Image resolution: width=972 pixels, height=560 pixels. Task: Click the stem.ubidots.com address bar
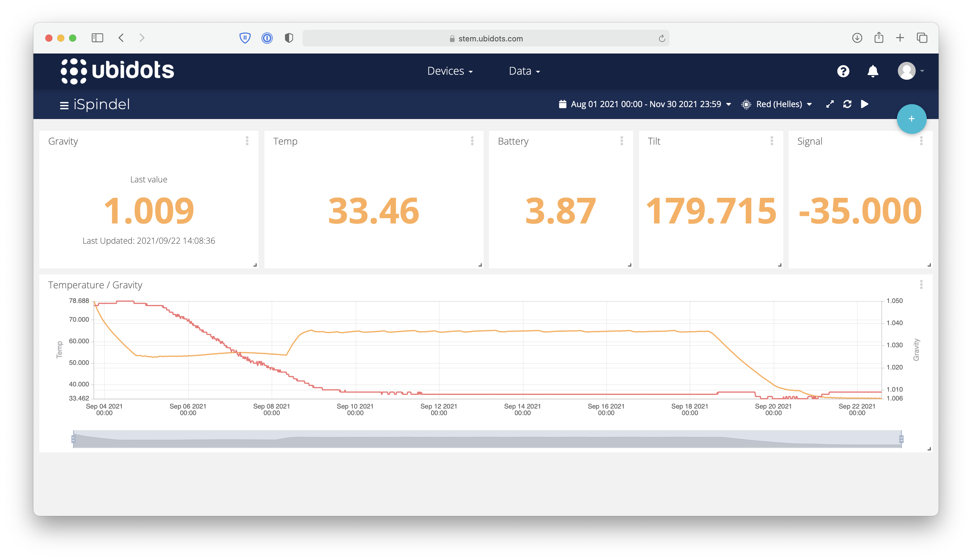click(x=486, y=38)
